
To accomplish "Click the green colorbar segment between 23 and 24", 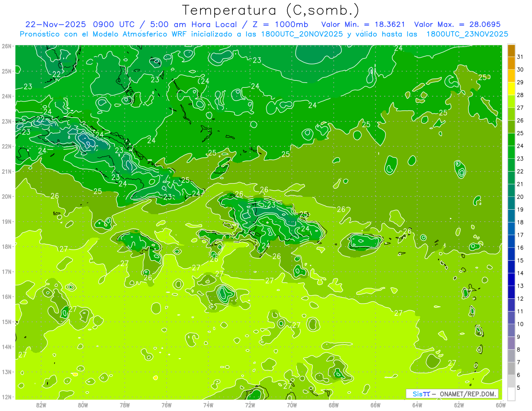I will point(511,152).
